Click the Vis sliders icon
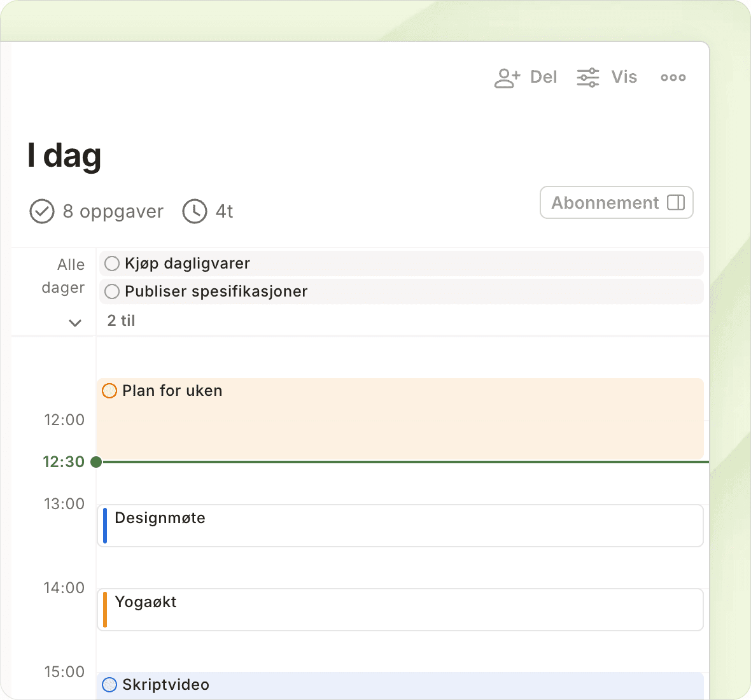Screen dimensions: 751x700 pyautogui.click(x=587, y=78)
